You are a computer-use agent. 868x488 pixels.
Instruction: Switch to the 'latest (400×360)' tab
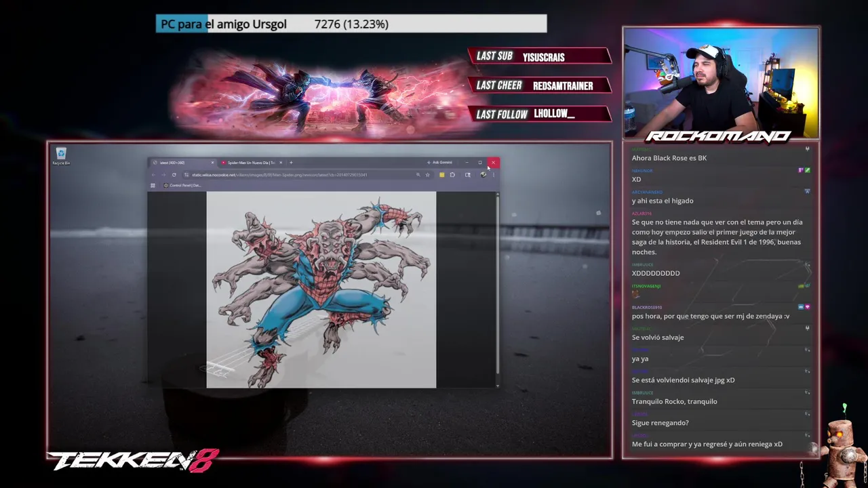point(183,163)
